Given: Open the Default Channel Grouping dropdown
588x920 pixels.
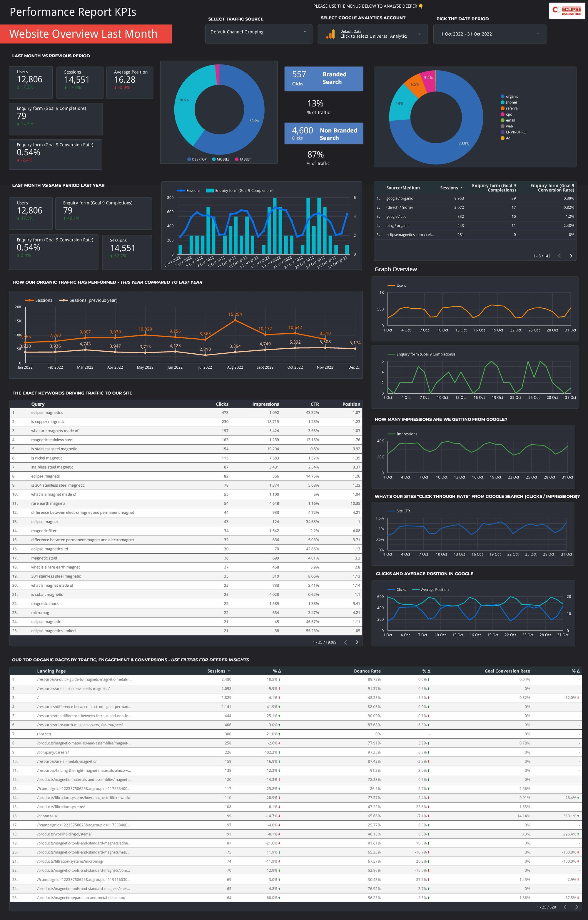Looking at the screenshot, I should click(258, 34).
